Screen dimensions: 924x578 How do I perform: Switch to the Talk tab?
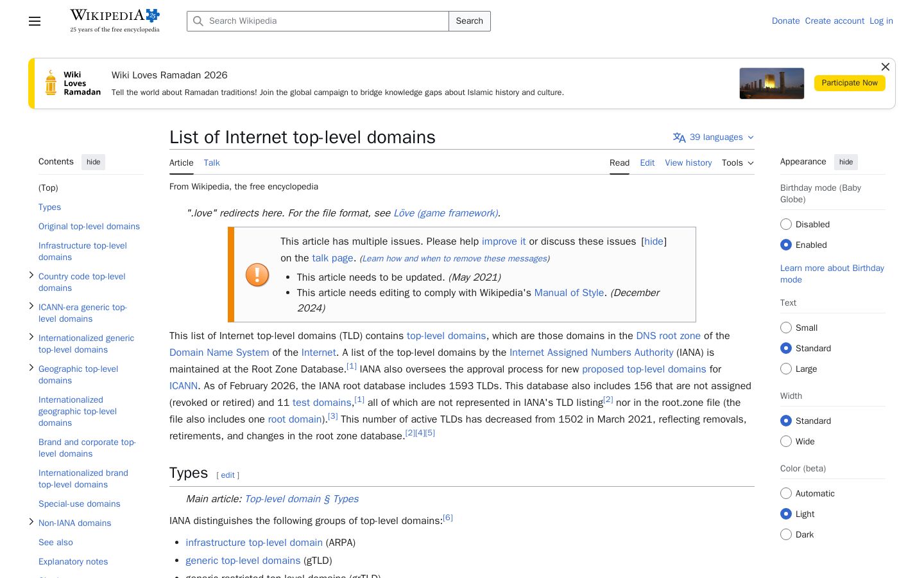pos(212,163)
